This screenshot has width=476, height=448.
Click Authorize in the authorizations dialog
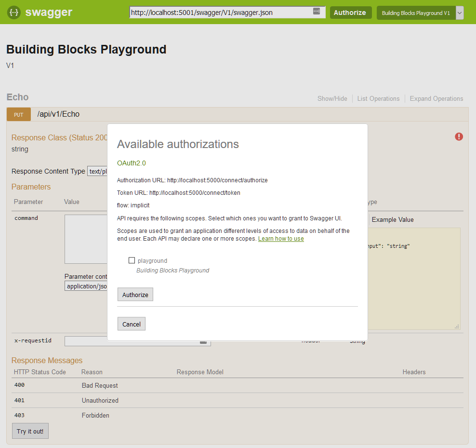(x=135, y=295)
